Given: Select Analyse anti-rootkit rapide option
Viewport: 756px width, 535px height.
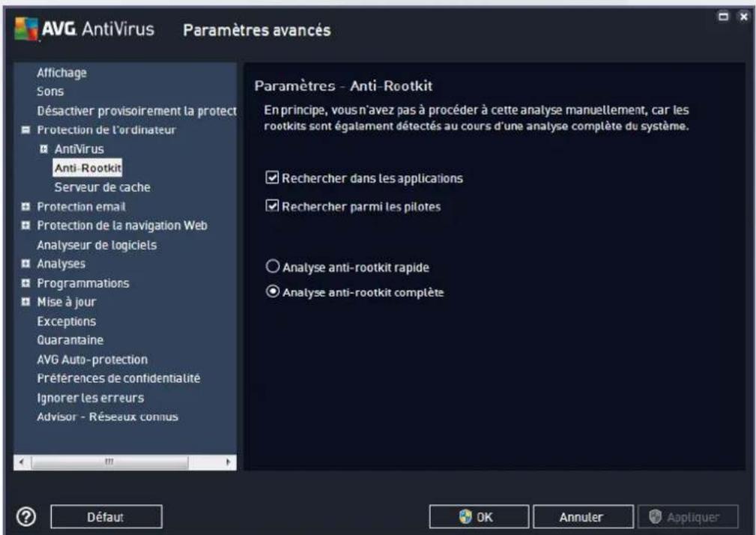Looking at the screenshot, I should (273, 266).
